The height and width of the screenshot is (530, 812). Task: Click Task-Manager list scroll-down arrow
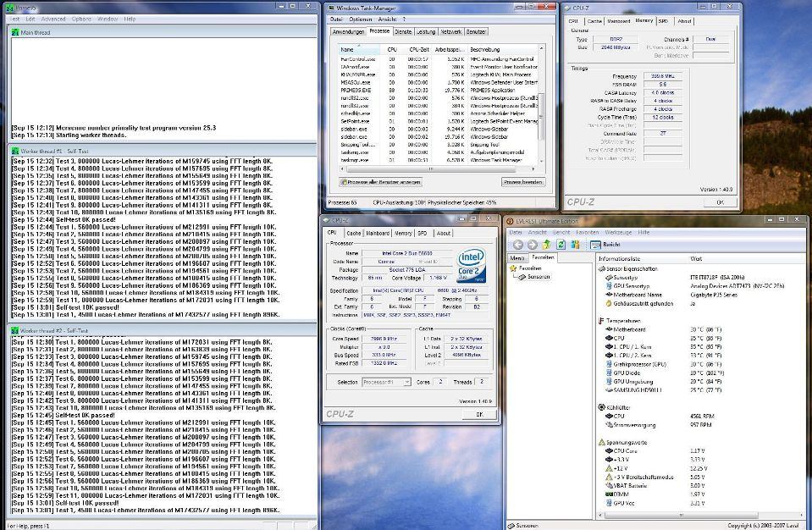click(x=542, y=161)
